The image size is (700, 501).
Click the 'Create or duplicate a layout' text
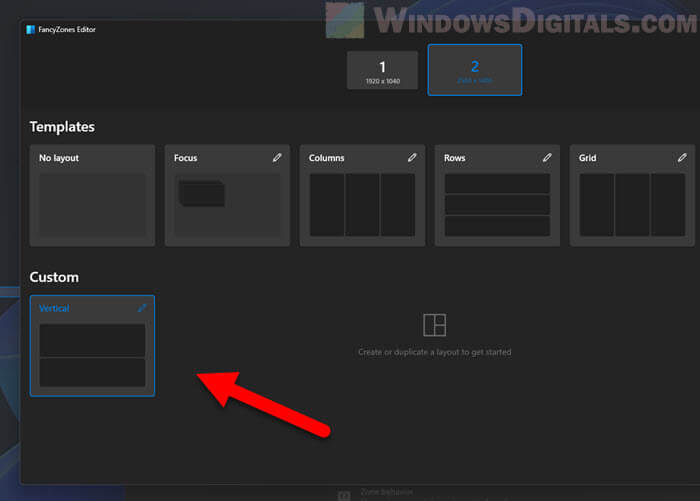click(x=434, y=352)
